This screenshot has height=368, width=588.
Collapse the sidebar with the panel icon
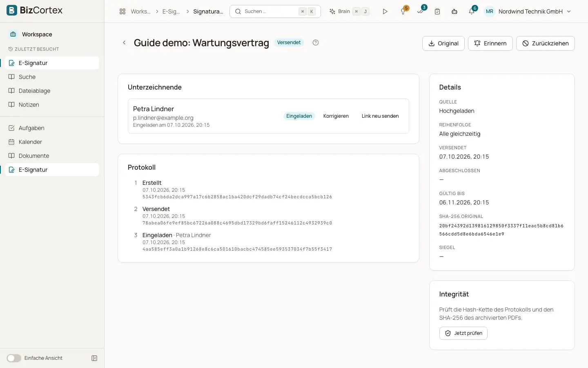point(94,358)
